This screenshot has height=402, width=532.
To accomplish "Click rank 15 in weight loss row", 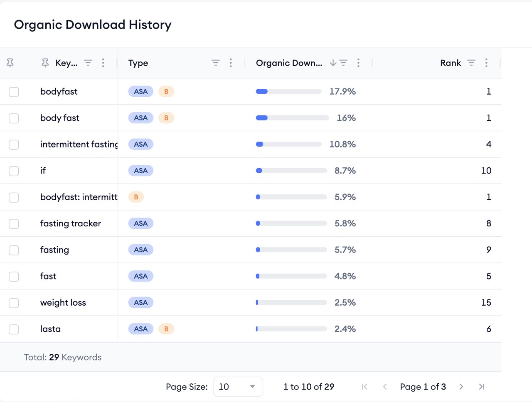I will click(486, 302).
